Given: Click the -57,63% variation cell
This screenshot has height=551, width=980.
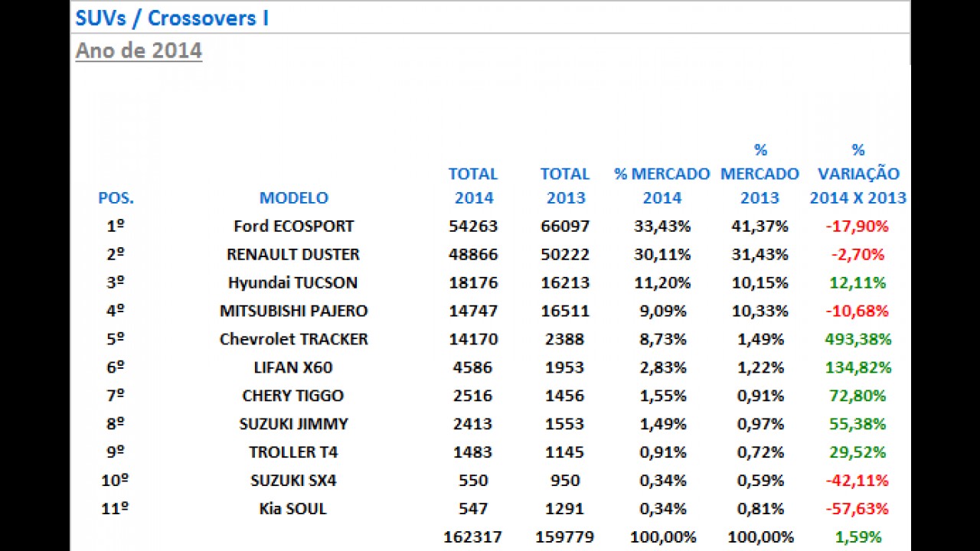Looking at the screenshot, I should [857, 509].
